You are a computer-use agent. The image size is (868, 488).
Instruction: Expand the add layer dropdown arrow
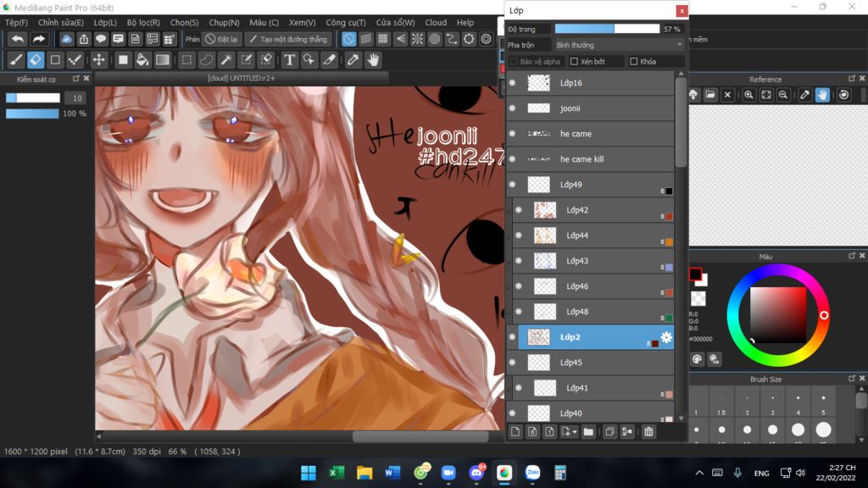(575, 432)
